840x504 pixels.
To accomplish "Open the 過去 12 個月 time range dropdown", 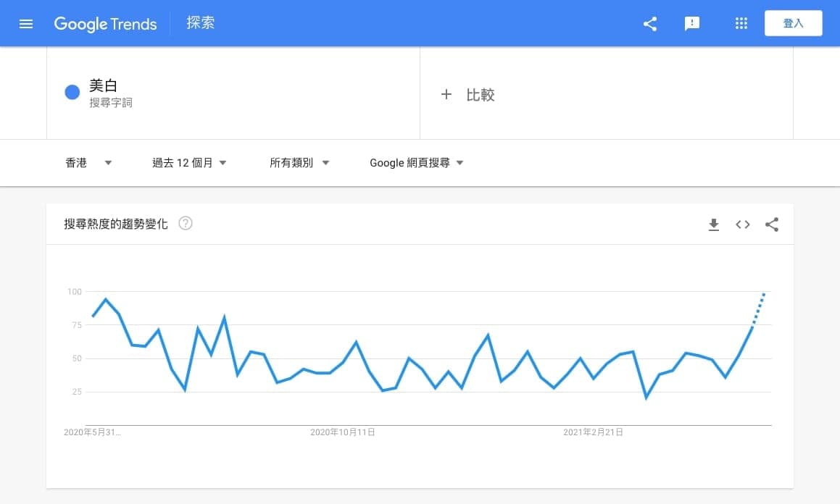I will (189, 163).
